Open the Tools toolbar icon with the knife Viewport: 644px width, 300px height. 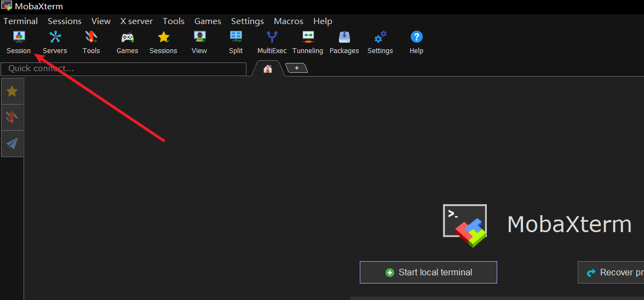[91, 43]
